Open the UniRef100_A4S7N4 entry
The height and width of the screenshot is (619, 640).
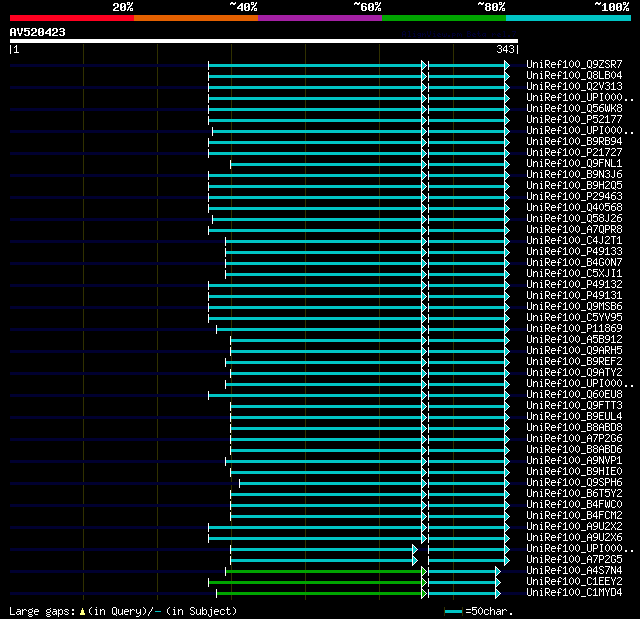click(574, 571)
